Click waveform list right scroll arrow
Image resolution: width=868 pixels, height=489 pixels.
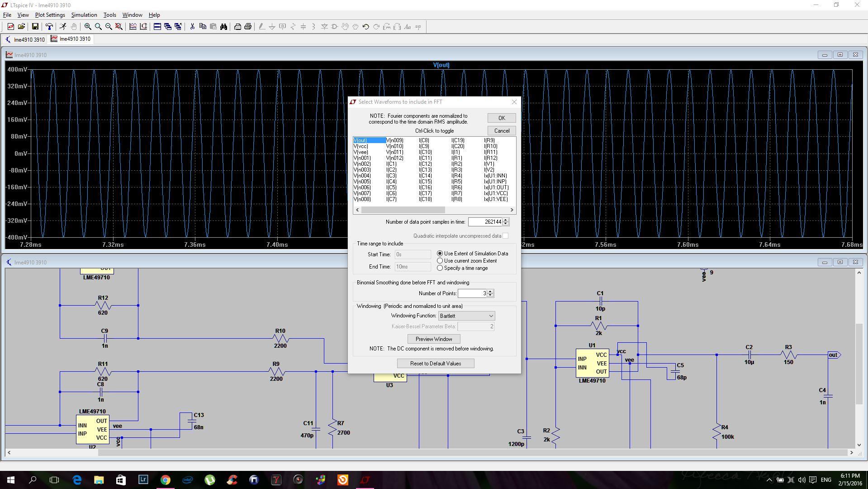point(512,210)
